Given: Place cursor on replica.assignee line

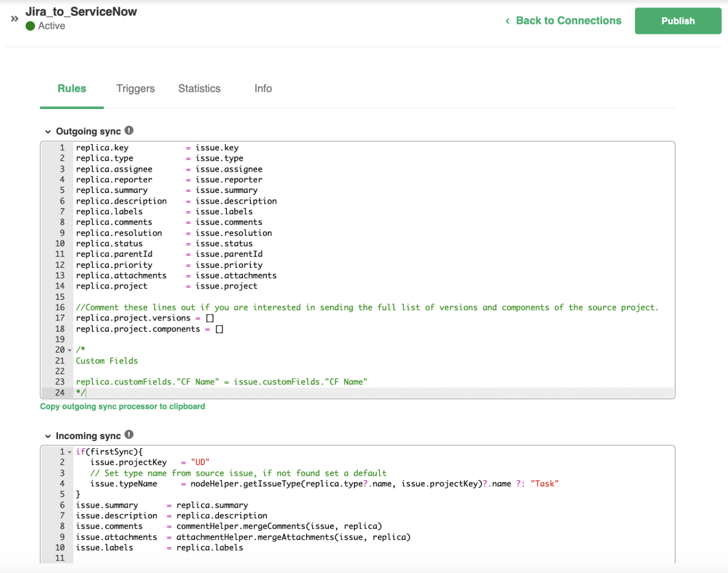Looking at the screenshot, I should pos(169,169).
